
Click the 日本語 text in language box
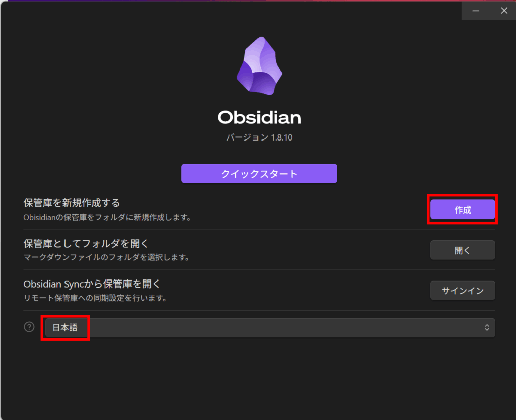pyautogui.click(x=65, y=327)
